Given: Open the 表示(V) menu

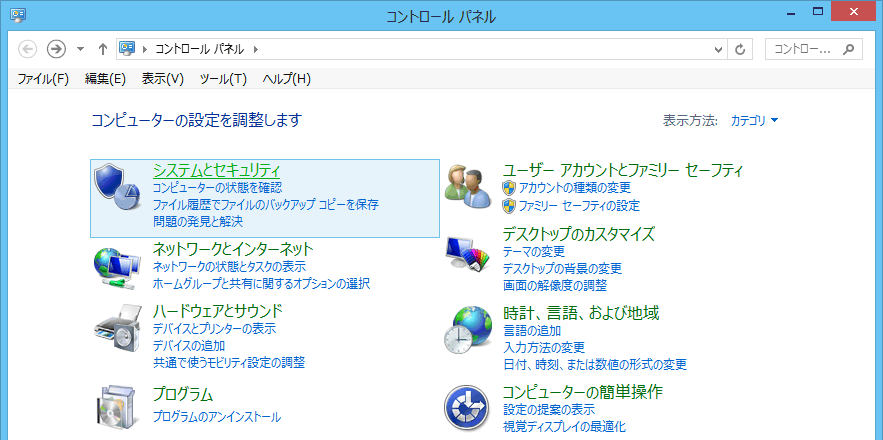Looking at the screenshot, I should 163,79.
